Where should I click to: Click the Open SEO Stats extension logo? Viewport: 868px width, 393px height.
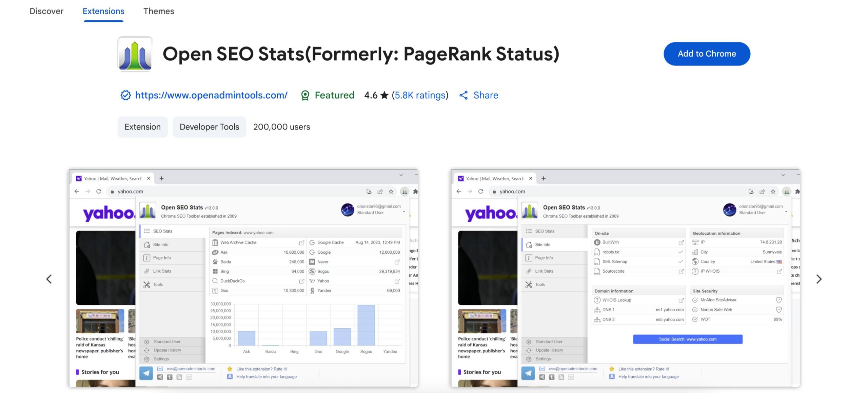tap(135, 54)
